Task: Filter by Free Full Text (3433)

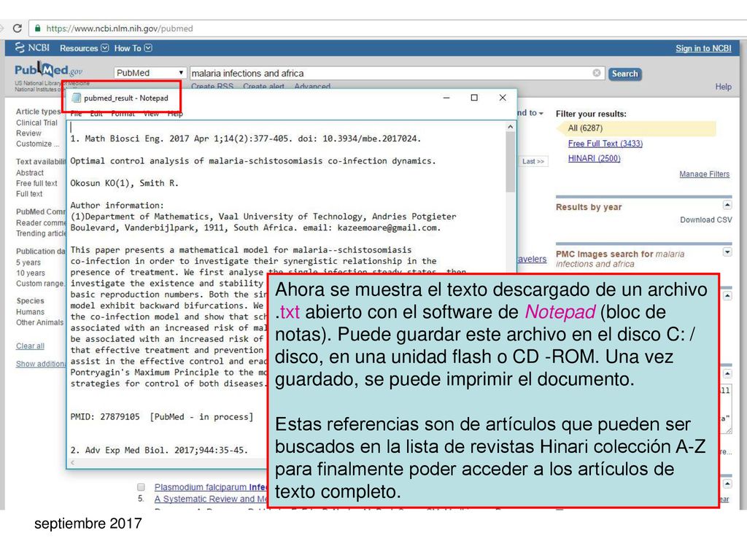Action: click(x=605, y=144)
